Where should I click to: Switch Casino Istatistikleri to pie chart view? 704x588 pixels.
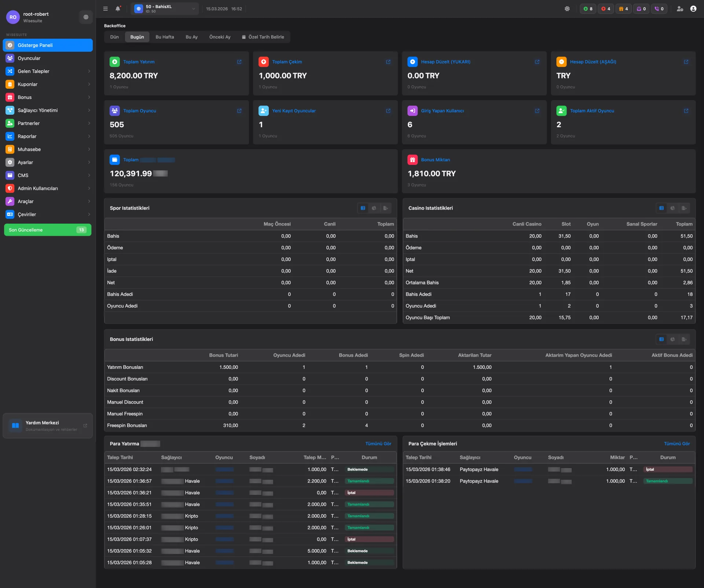pos(672,208)
